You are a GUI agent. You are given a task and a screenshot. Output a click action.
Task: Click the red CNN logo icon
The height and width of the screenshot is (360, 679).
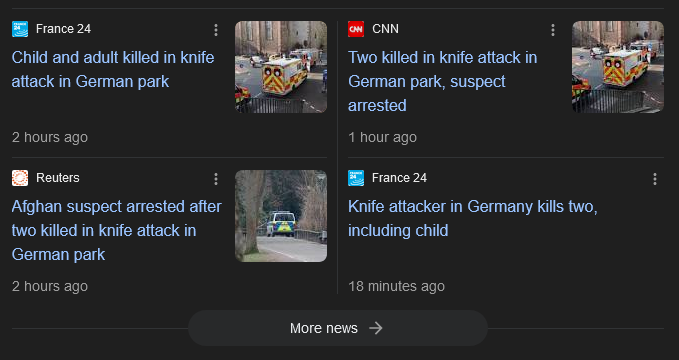pos(356,29)
